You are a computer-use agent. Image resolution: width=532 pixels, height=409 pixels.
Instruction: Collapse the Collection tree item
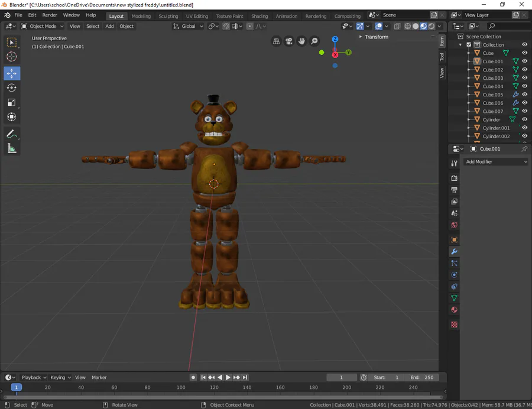click(460, 45)
